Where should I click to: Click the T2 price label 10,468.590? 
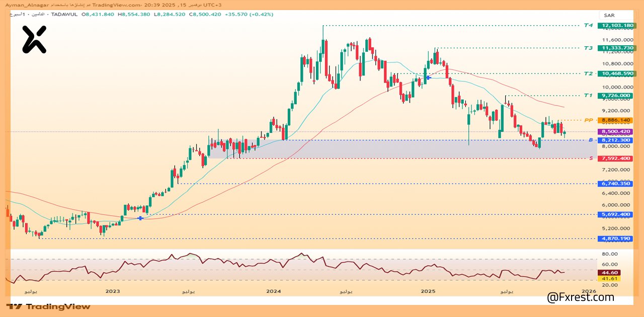616,73
